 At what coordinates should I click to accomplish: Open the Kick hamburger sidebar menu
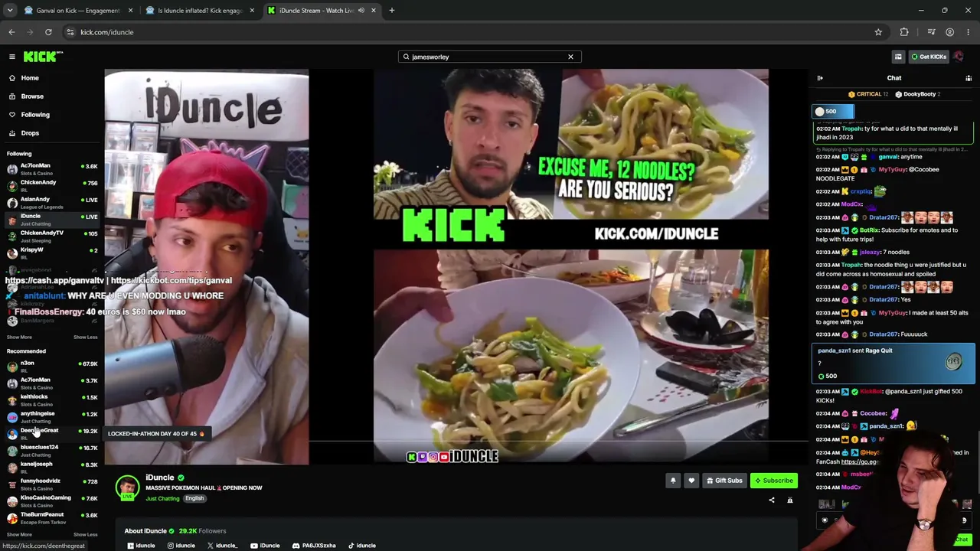pos(12,57)
